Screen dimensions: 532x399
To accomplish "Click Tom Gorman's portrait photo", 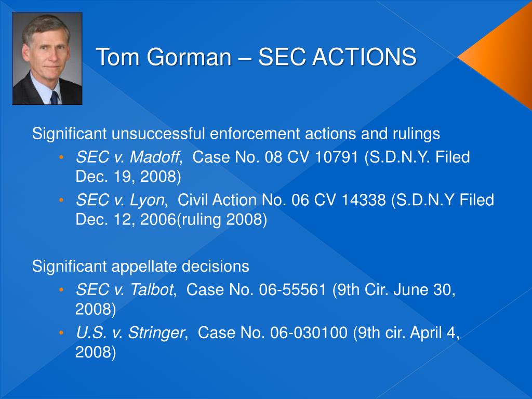I will tap(47, 58).
